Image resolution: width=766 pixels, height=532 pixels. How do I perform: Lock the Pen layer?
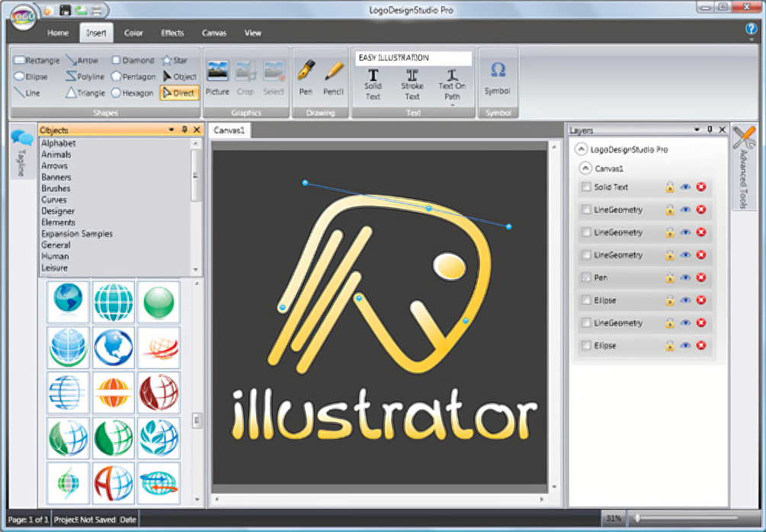click(670, 277)
